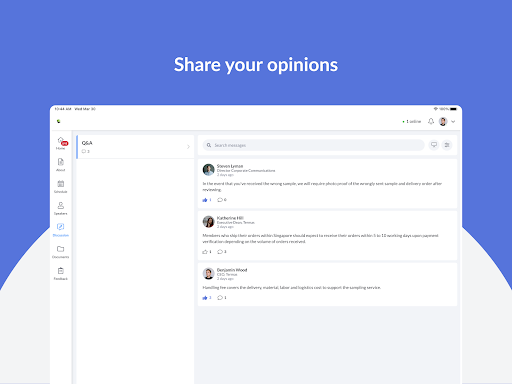Toggle like on Katherine Hill's post
Image resolution: width=512 pixels, height=384 pixels.
pos(205,252)
